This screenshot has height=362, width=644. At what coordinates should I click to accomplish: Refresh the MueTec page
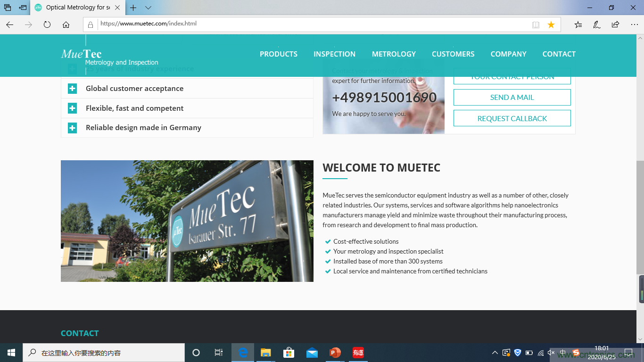pos(47,24)
